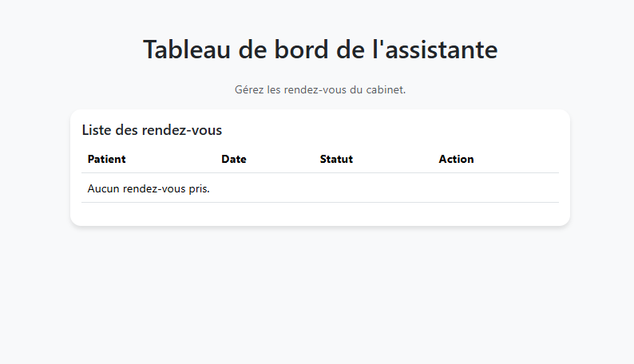Click the 'Liste des rendez-vous' heading
Screen dimensions: 634x364
click(x=152, y=130)
